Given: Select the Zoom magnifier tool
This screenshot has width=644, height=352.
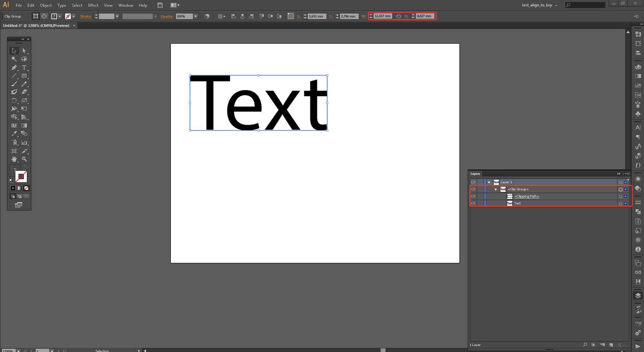Looking at the screenshot, I should (x=24, y=159).
